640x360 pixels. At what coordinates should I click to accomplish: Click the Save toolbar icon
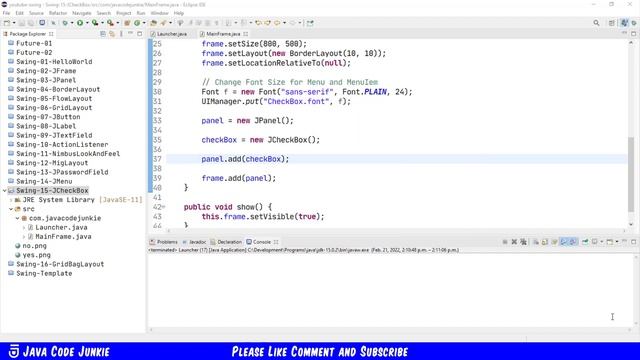click(x=22, y=23)
